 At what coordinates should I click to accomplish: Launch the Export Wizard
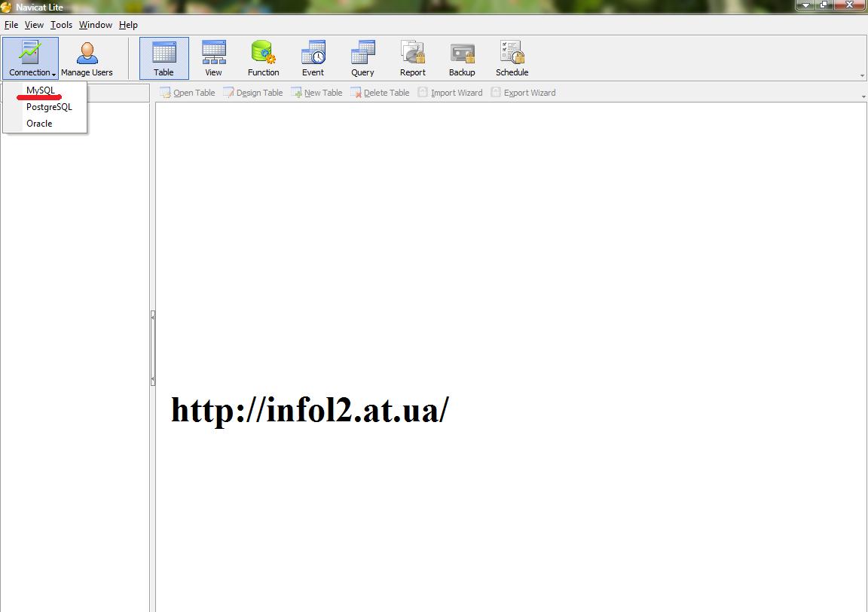point(523,93)
